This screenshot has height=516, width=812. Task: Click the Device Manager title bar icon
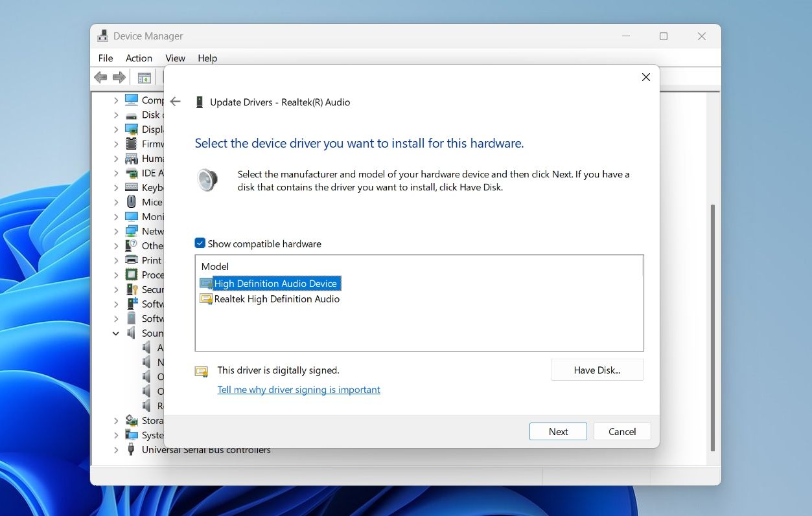(x=102, y=36)
